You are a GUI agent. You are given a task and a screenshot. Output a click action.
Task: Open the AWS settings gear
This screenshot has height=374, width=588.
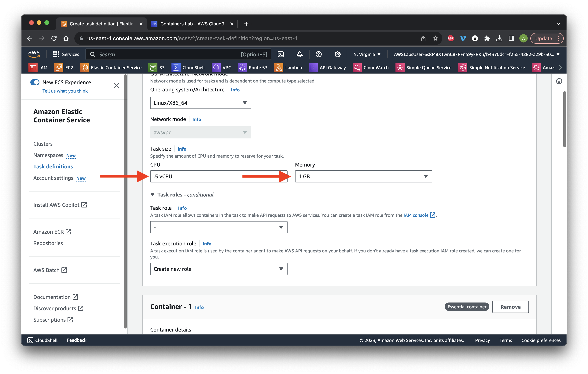pyautogui.click(x=337, y=54)
